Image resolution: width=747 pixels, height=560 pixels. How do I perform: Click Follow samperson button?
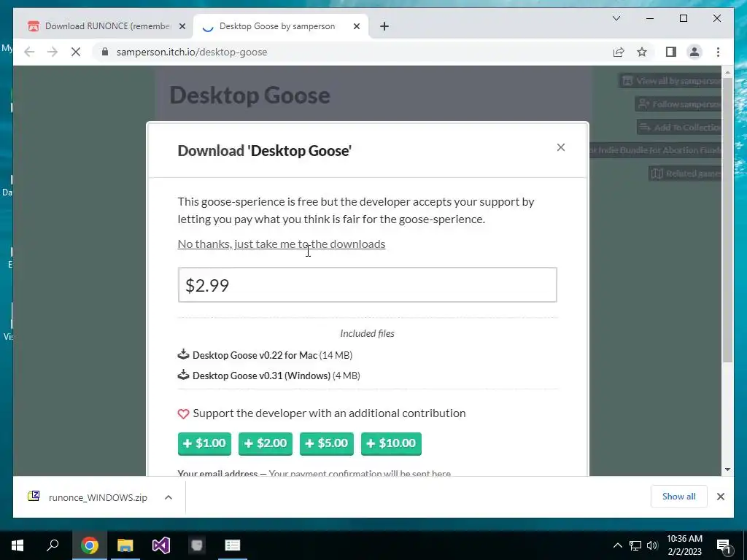679,104
